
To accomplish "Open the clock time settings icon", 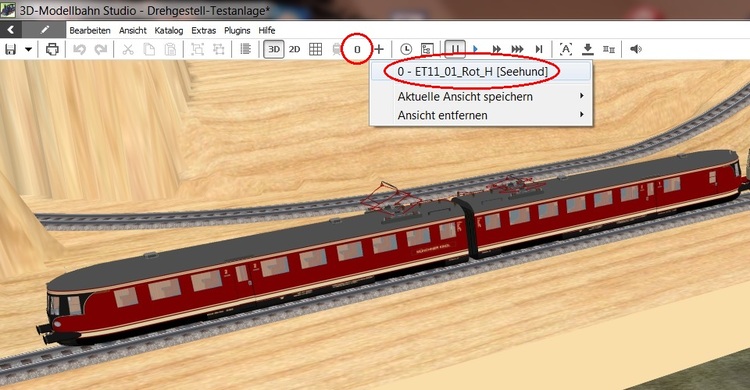I will tap(406, 49).
